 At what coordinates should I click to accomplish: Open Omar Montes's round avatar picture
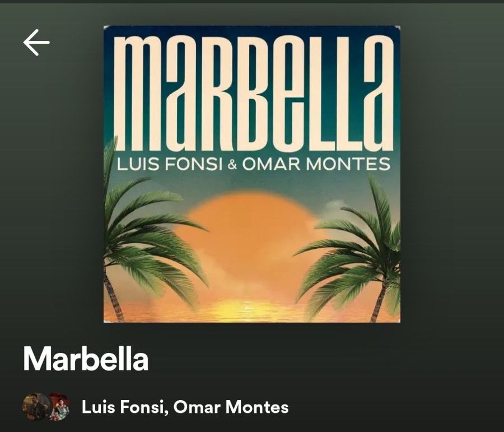60,407
